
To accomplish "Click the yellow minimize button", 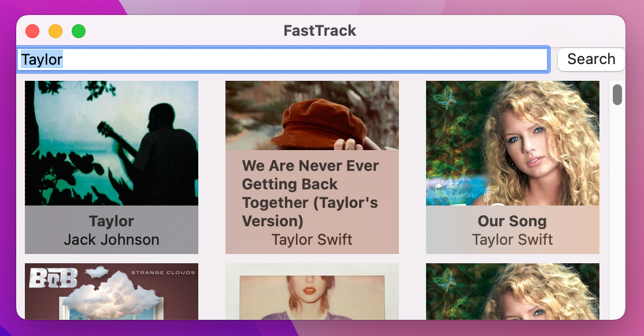I will click(55, 31).
